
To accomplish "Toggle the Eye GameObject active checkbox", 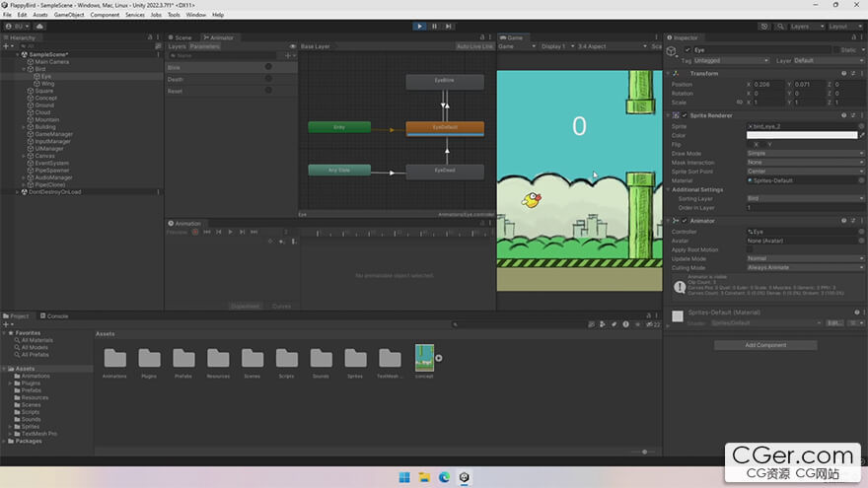I will tap(687, 49).
